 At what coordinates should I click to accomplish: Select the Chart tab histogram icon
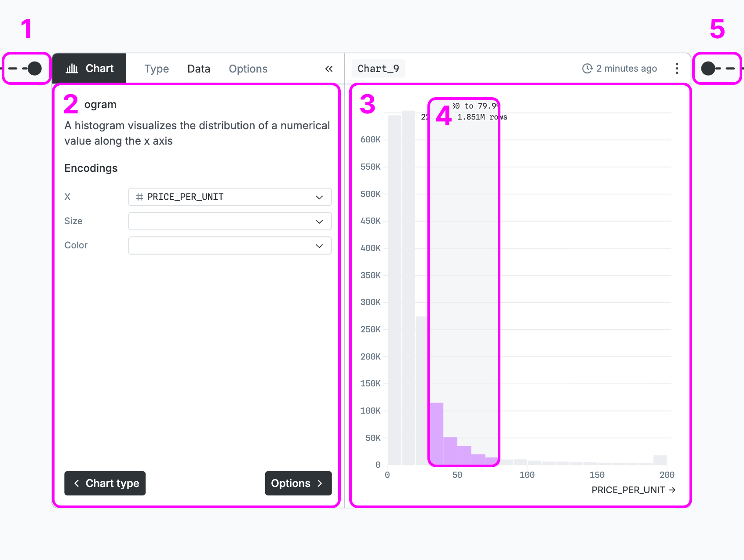(x=72, y=68)
